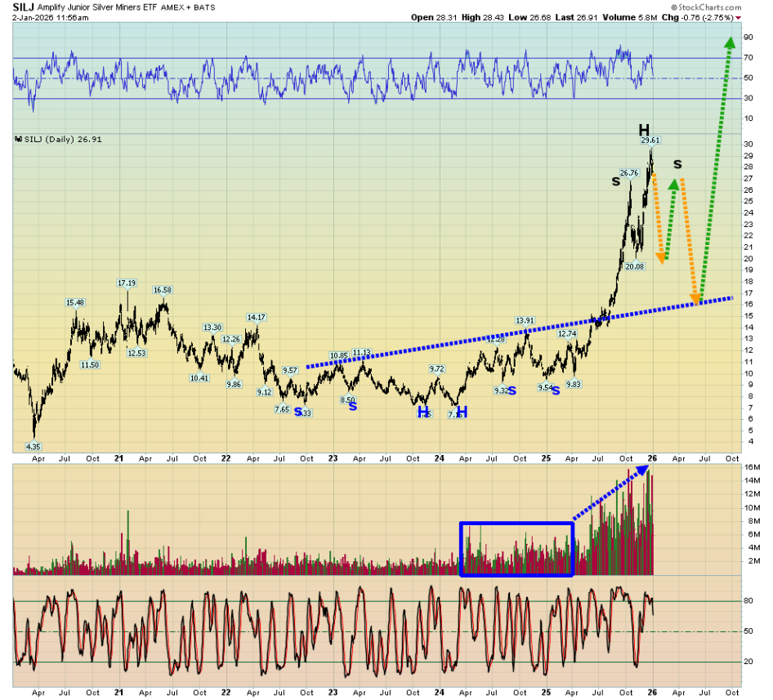Click the black H label above 29.61

coord(644,130)
